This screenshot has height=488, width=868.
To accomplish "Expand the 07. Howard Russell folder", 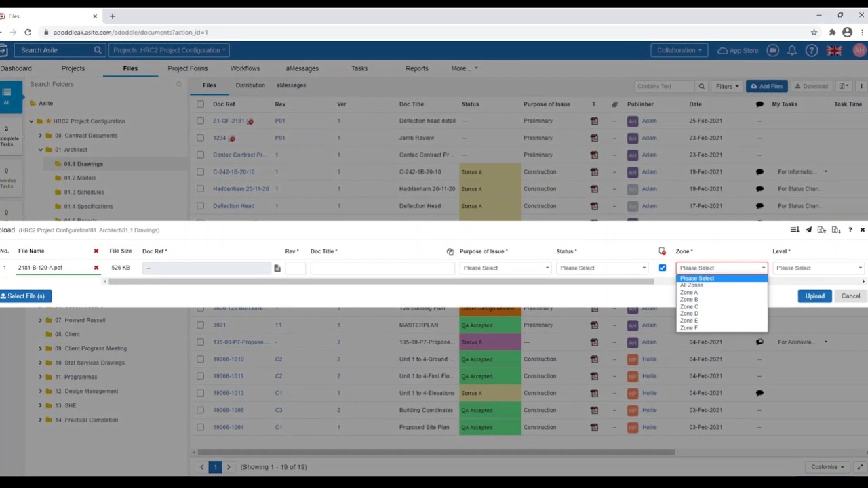I will pyautogui.click(x=40, y=320).
